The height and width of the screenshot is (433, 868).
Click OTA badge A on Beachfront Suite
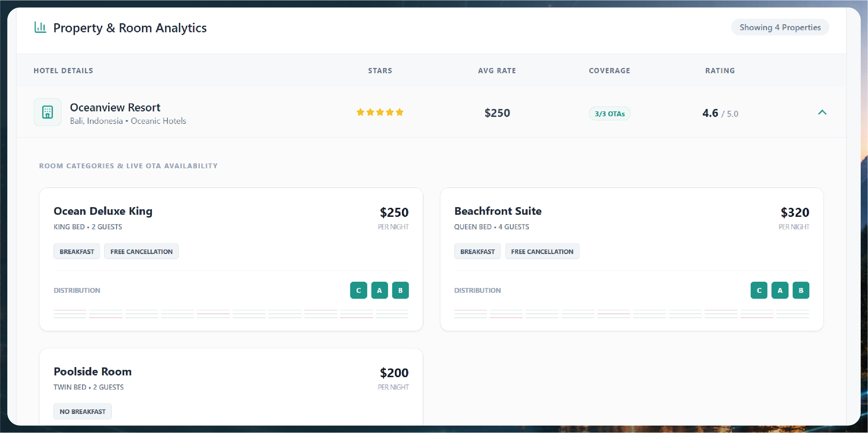click(x=780, y=290)
